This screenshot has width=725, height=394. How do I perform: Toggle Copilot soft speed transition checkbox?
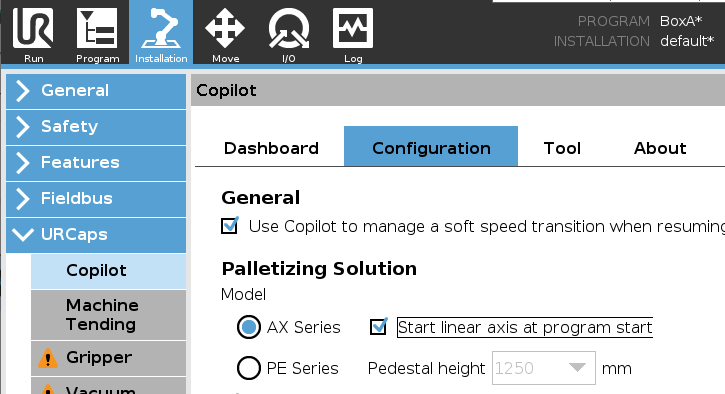(230, 226)
